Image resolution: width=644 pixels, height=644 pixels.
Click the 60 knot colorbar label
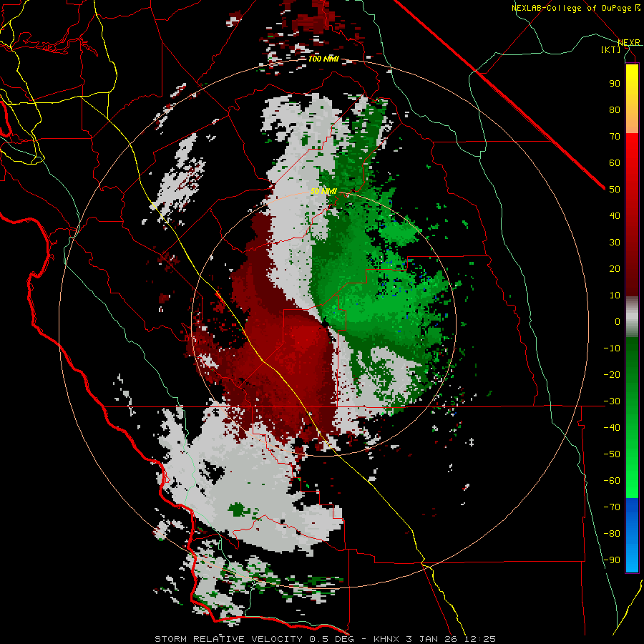pyautogui.click(x=615, y=163)
